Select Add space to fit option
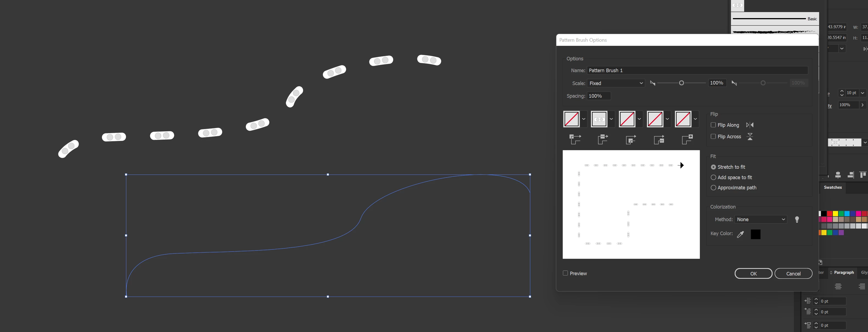Viewport: 868px width, 332px height. coord(713,178)
